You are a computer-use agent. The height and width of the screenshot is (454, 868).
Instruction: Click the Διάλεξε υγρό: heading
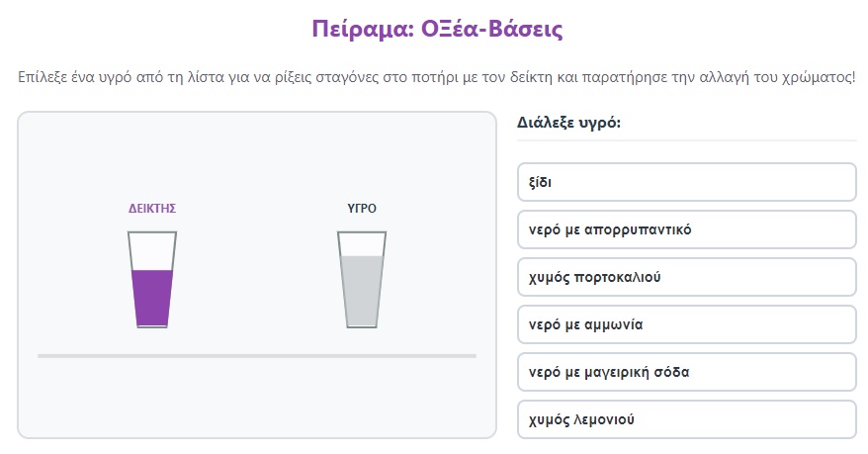pyautogui.click(x=569, y=123)
